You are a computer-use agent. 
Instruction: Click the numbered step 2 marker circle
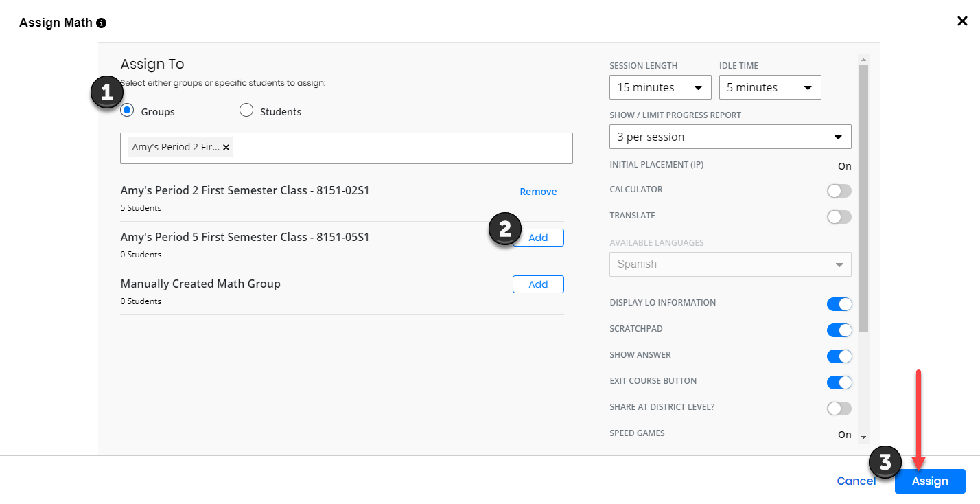click(504, 229)
